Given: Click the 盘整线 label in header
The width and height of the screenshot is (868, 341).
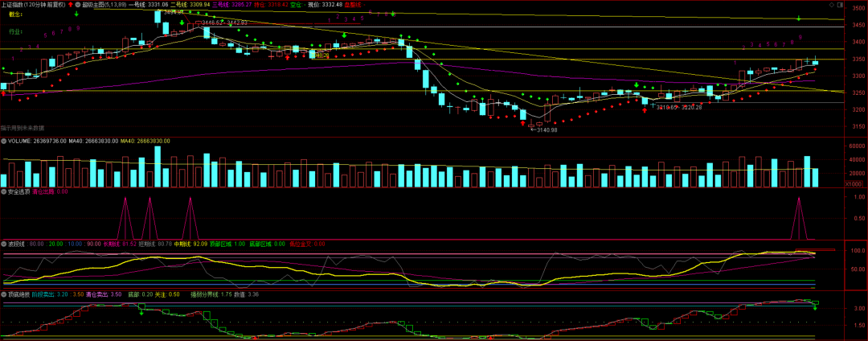Looking at the screenshot, I should tap(354, 5).
